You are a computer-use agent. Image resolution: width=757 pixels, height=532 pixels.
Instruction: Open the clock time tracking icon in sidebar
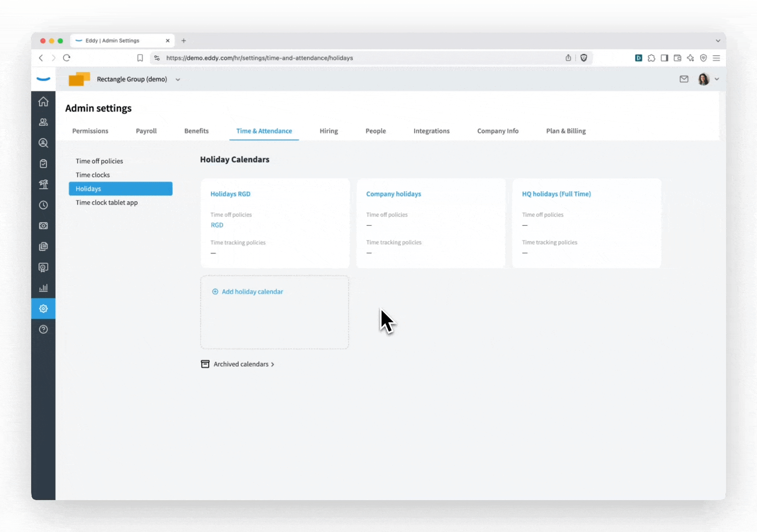pyautogui.click(x=43, y=205)
